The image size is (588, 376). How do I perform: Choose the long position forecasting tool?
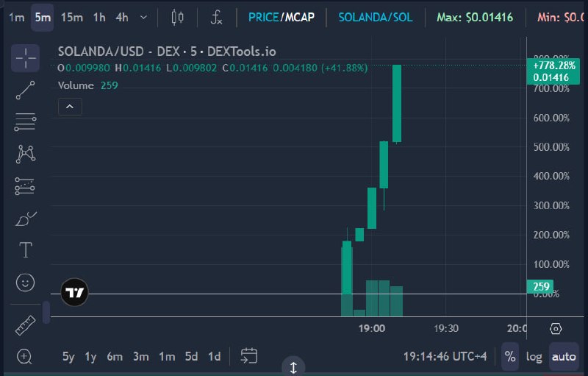[25, 186]
